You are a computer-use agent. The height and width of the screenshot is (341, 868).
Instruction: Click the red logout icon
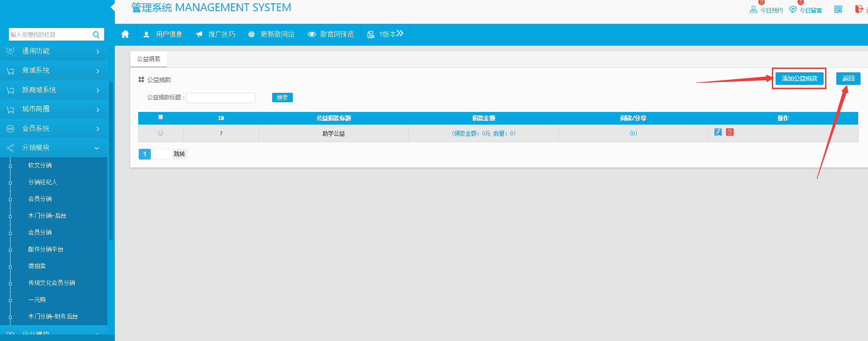(859, 9)
